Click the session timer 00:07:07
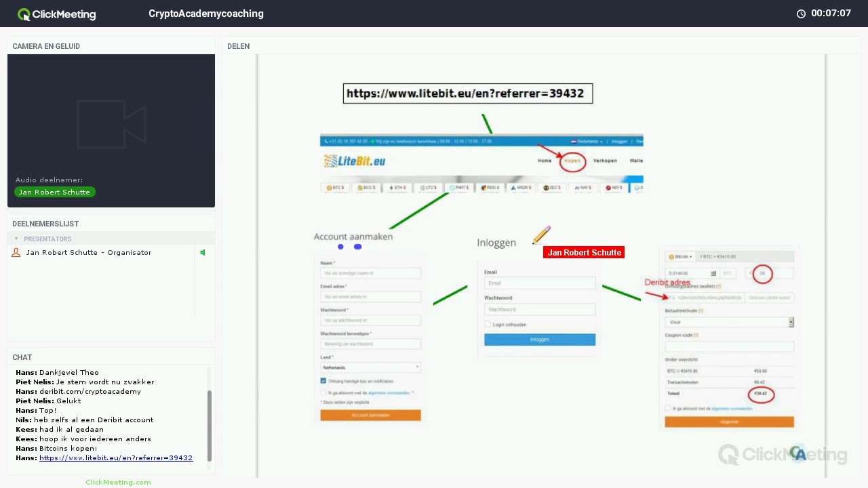Screen dimensions: 868x488 831,14
